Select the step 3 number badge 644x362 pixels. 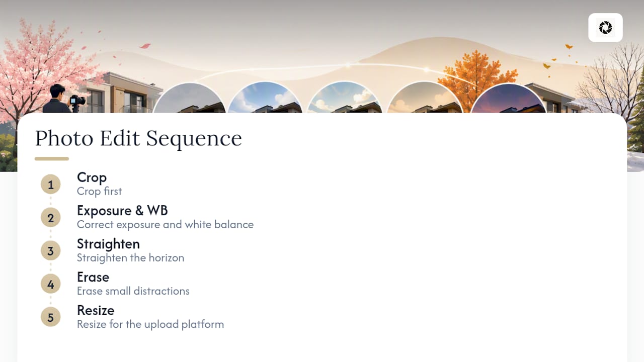50,251
